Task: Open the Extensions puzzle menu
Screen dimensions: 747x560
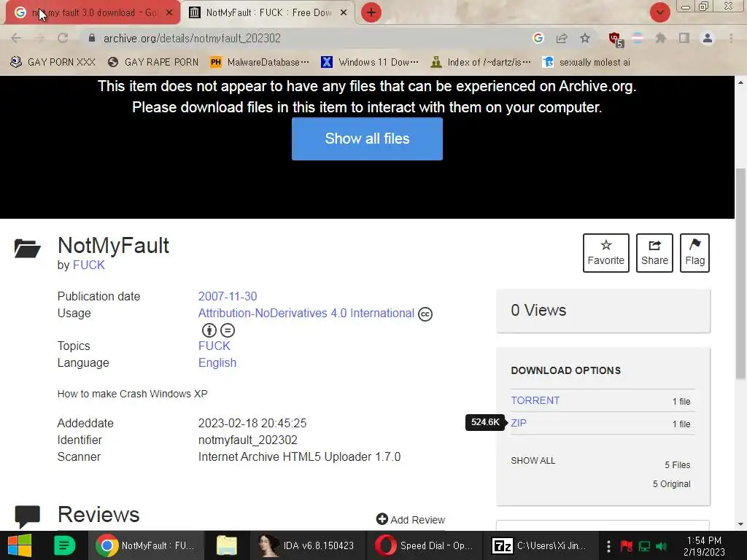Action: coord(660,38)
